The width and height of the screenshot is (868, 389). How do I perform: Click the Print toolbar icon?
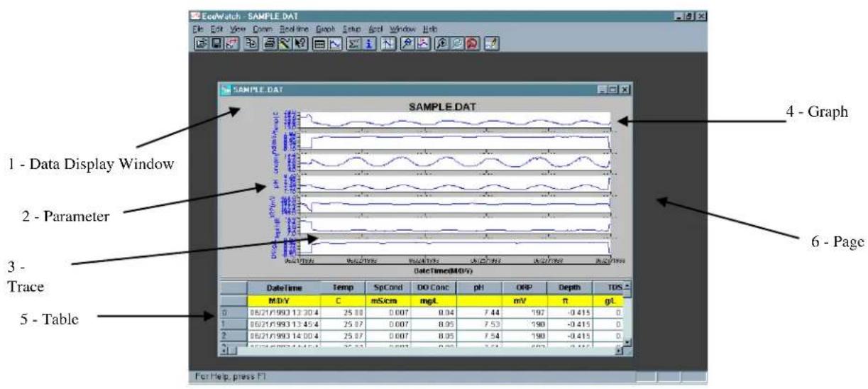pyautogui.click(x=270, y=43)
